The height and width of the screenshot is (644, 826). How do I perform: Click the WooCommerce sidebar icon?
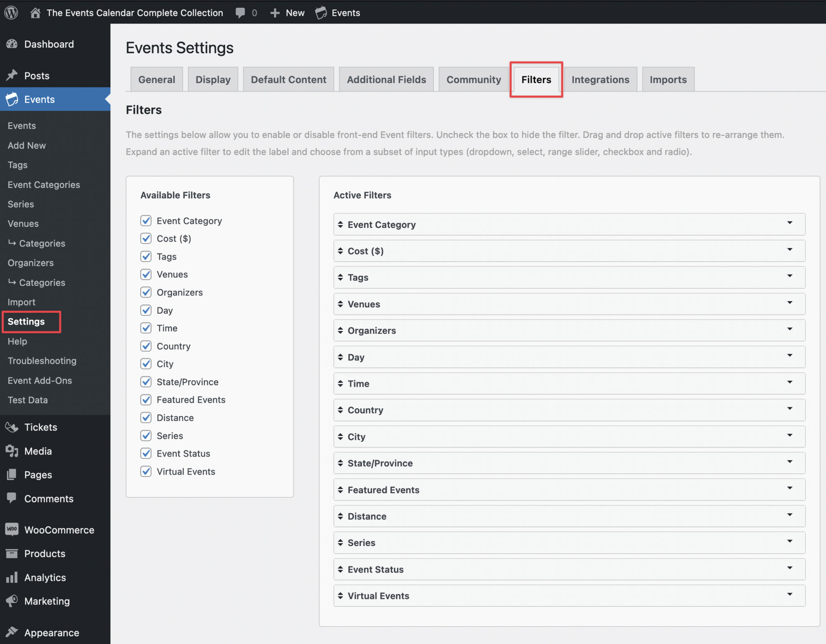click(12, 530)
